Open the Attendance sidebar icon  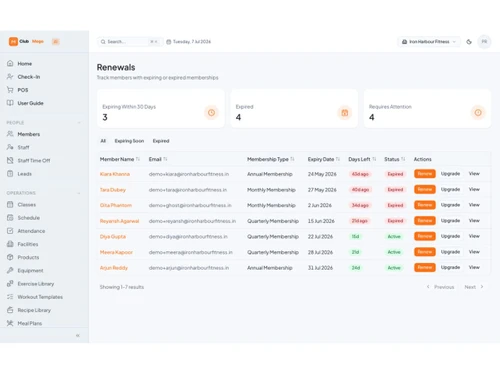(x=10, y=231)
